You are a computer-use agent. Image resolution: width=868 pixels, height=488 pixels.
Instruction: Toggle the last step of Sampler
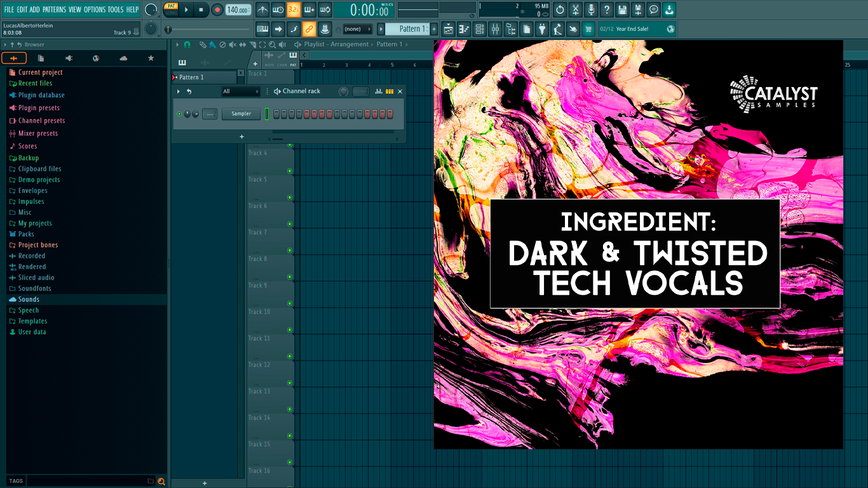click(x=390, y=114)
